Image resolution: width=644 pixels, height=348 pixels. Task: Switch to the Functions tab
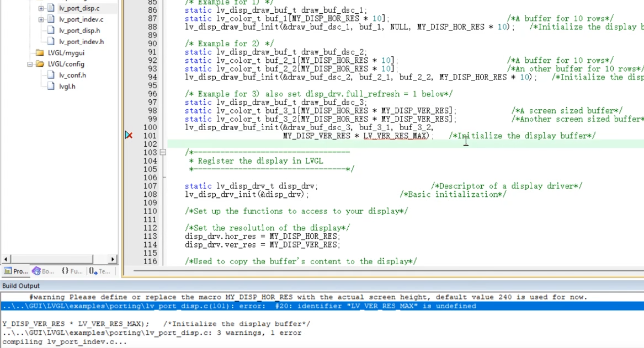tap(72, 271)
